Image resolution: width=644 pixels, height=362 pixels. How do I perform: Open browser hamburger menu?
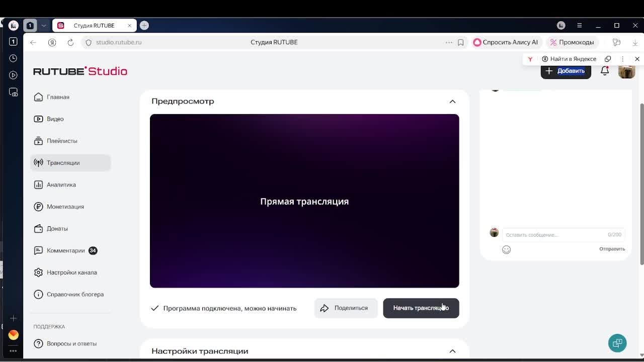pos(579,25)
